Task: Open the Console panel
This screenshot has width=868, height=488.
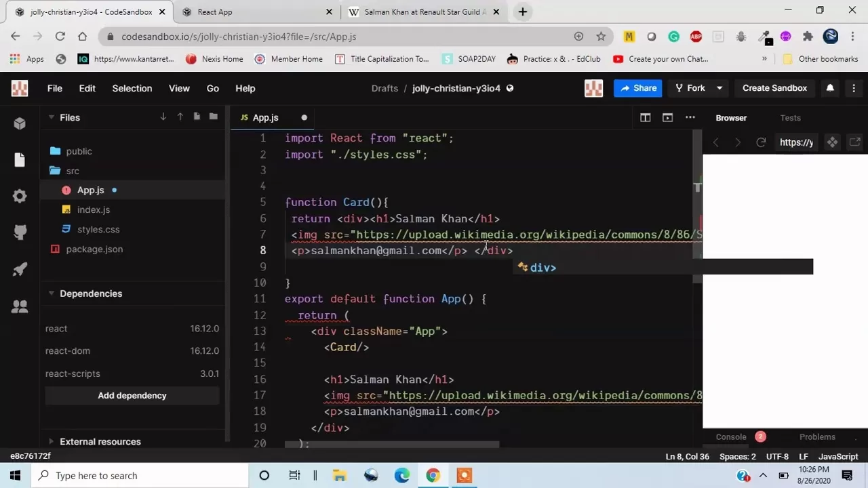Action: pos(731,436)
